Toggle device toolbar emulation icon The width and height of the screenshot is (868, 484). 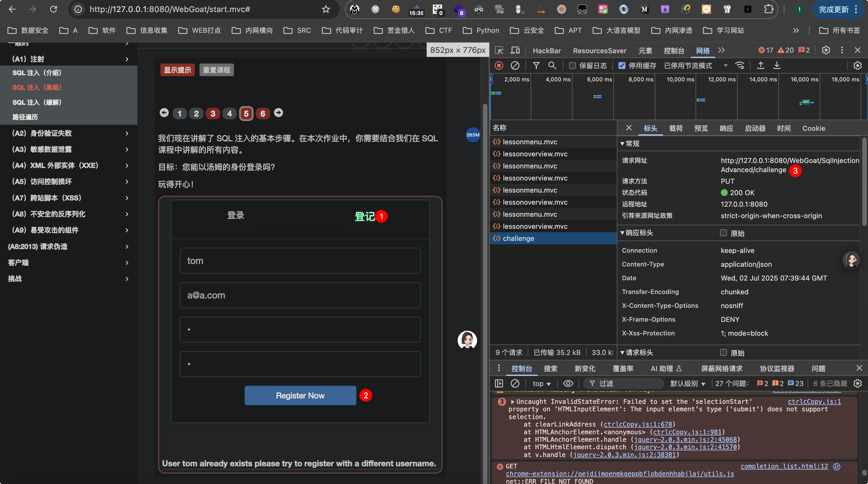[515, 51]
